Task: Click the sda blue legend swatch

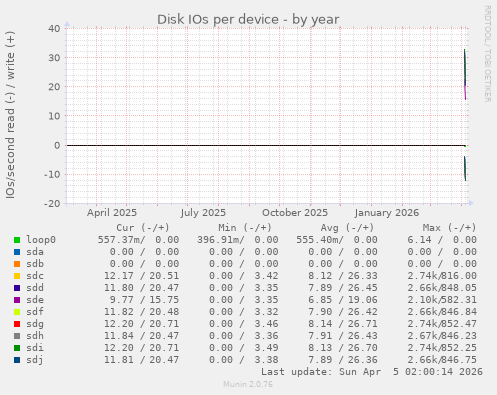Action: coord(17,252)
